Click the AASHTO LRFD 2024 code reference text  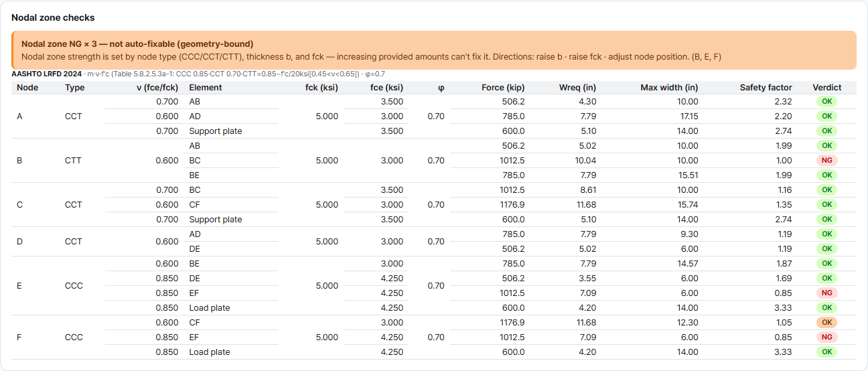47,74
